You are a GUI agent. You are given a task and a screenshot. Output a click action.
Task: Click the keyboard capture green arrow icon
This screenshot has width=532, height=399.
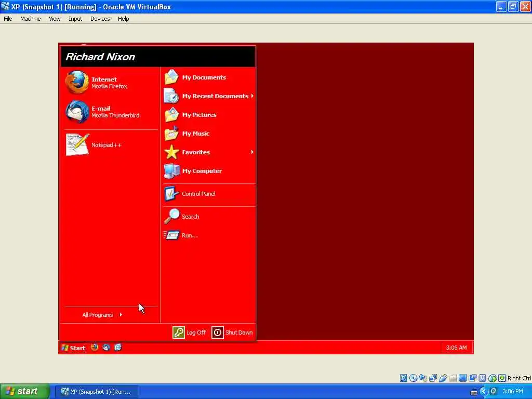(x=502, y=378)
